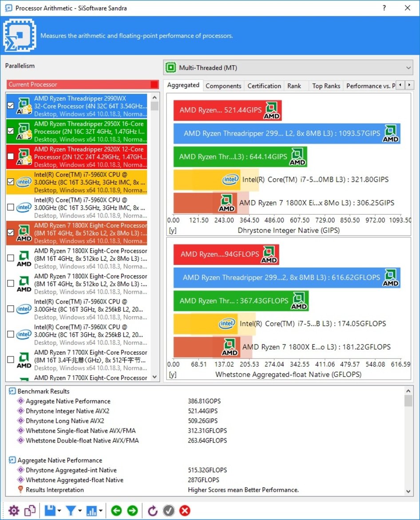Click the Benchmark Results section icon
This screenshot has height=520, width=420.
pyautogui.click(x=12, y=391)
